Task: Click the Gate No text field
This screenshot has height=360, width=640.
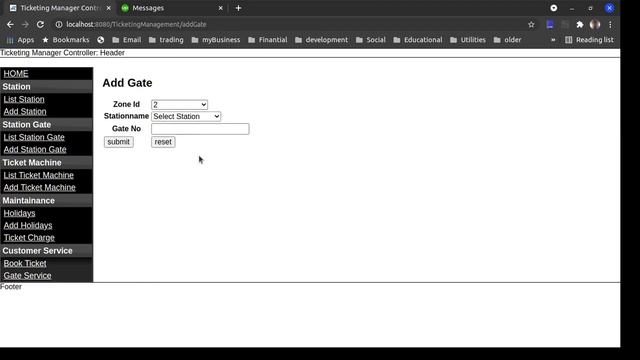Action: click(x=200, y=129)
